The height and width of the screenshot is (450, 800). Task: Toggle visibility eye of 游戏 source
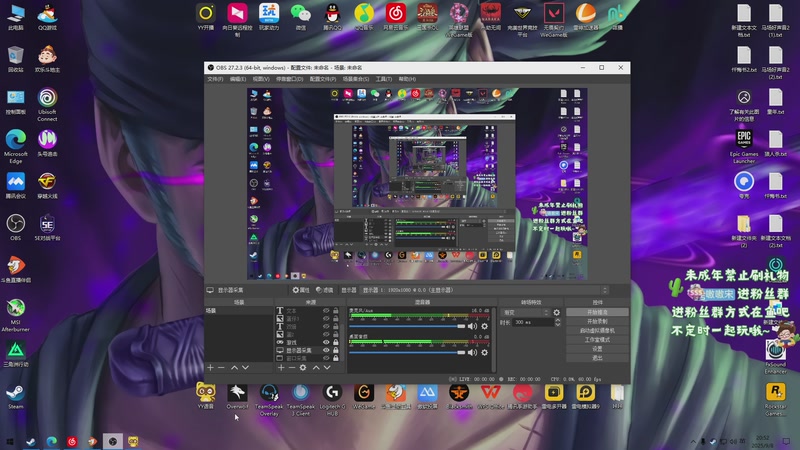pyautogui.click(x=326, y=342)
